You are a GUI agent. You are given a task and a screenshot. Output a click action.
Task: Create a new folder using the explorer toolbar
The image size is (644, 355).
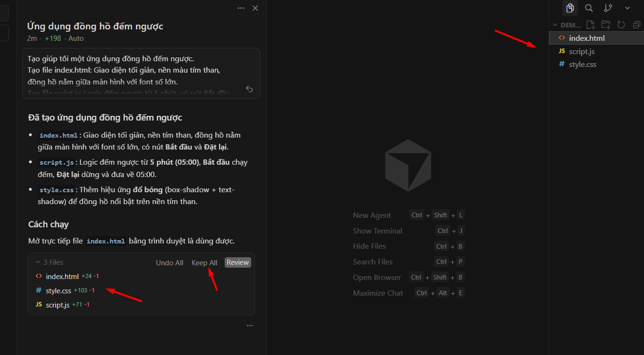pyautogui.click(x=606, y=25)
